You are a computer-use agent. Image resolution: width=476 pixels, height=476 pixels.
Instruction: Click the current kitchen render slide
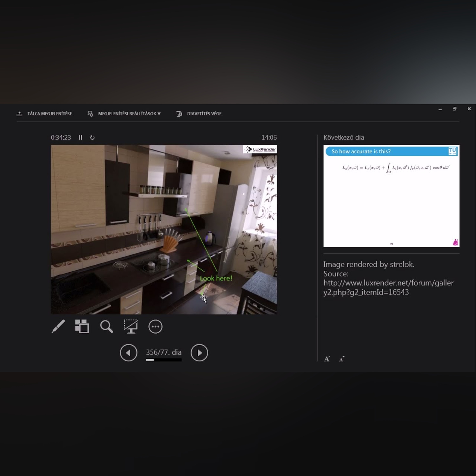164,229
